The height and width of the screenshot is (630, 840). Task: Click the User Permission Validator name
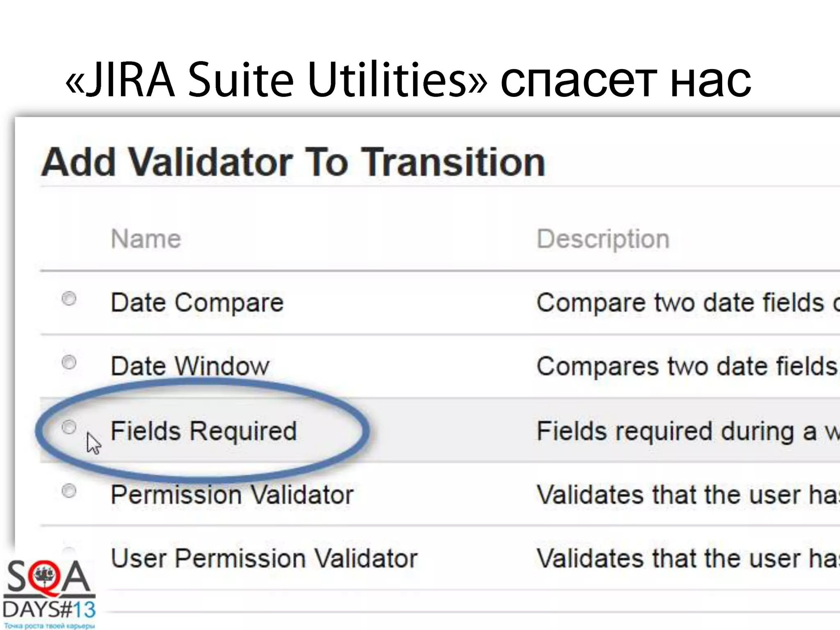[264, 558]
